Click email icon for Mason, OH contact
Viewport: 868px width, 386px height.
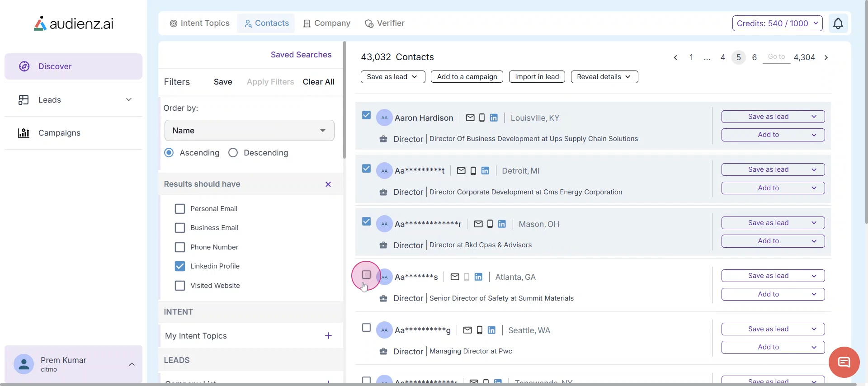pos(478,224)
